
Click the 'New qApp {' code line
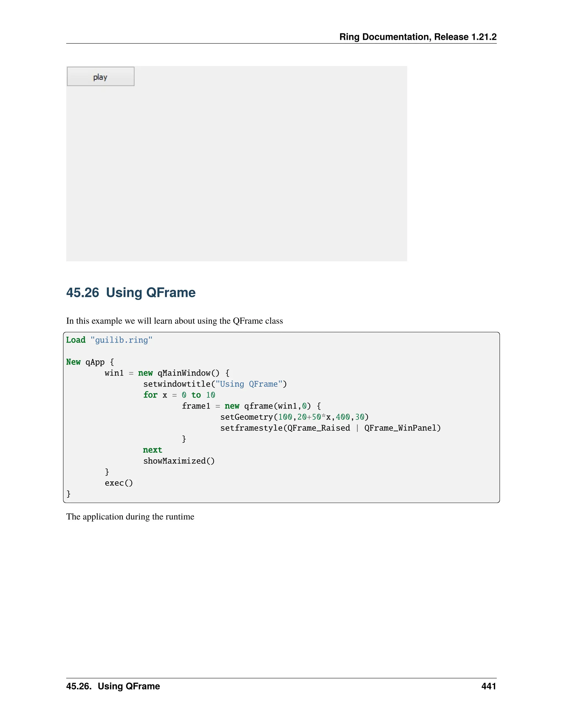pos(90,362)
